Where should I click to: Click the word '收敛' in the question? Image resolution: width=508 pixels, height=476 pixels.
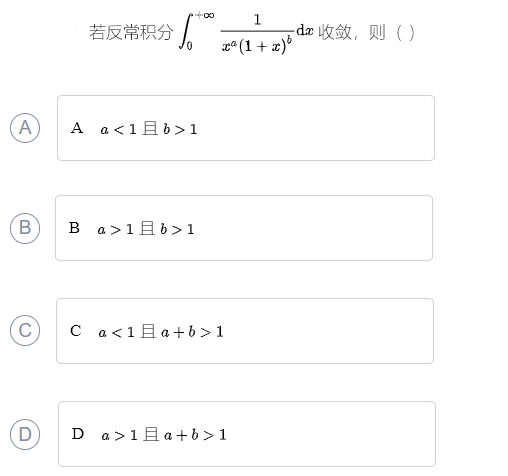click(335, 32)
